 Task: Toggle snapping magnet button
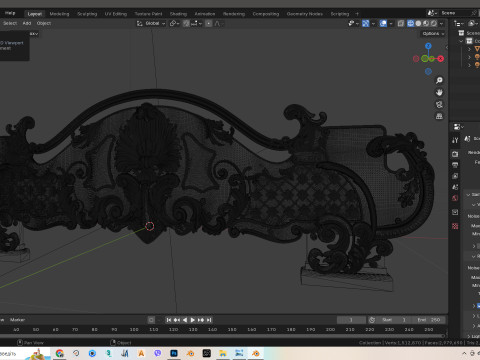point(187,23)
